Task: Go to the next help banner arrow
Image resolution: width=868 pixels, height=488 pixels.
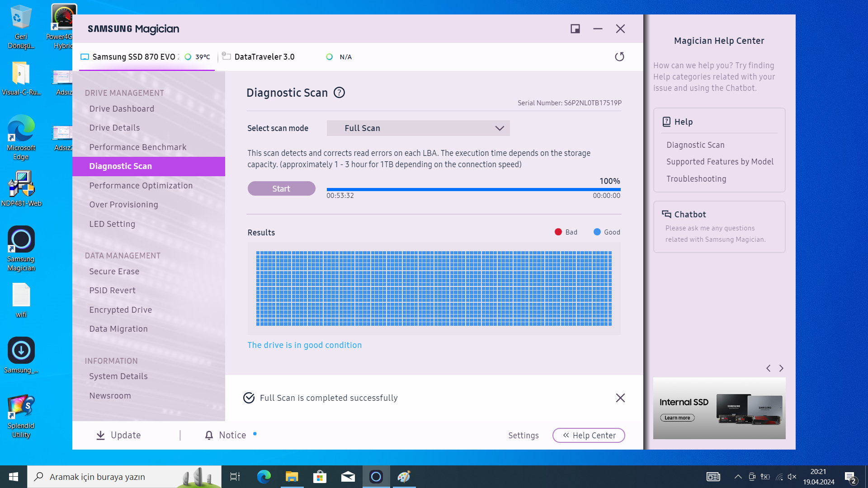Action: pyautogui.click(x=781, y=368)
